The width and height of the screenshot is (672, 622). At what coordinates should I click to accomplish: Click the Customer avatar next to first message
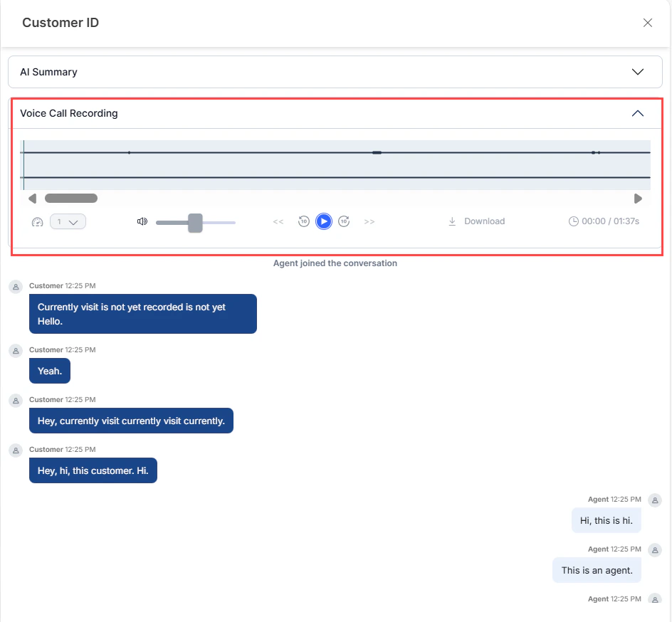click(x=16, y=287)
